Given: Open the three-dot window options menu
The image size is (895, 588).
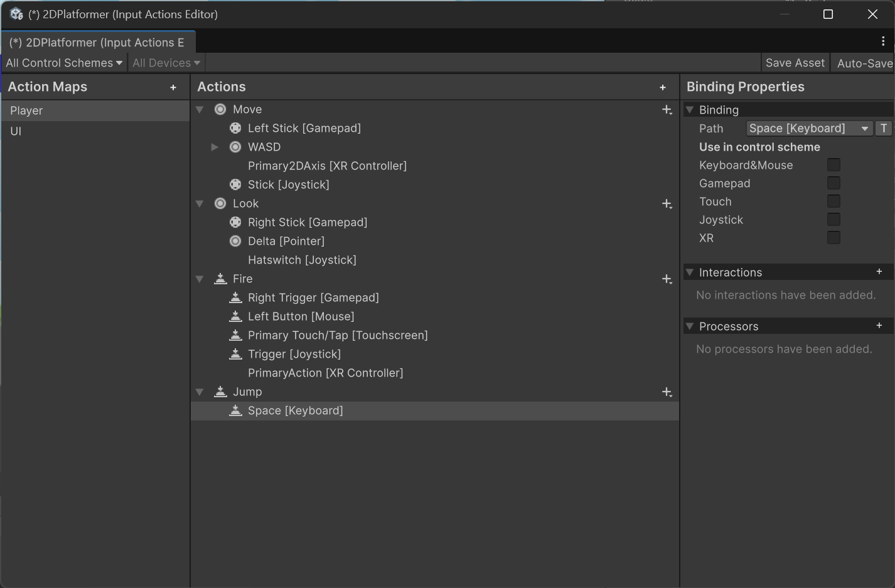Looking at the screenshot, I should (883, 41).
